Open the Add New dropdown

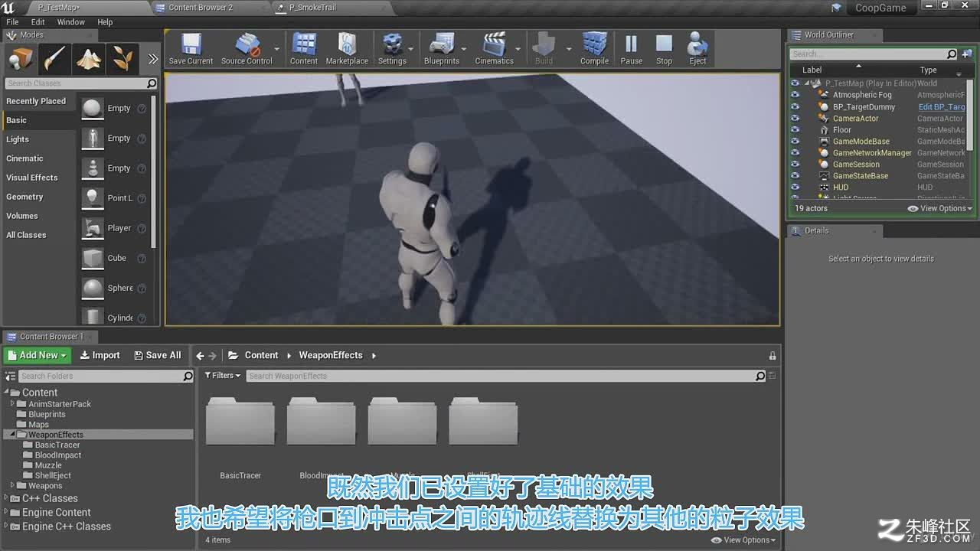coord(37,356)
